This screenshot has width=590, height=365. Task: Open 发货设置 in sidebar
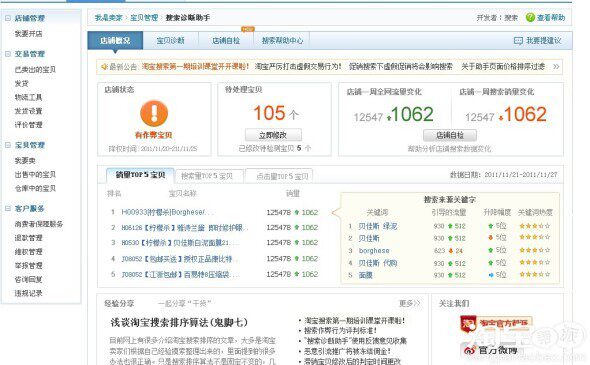29,111
